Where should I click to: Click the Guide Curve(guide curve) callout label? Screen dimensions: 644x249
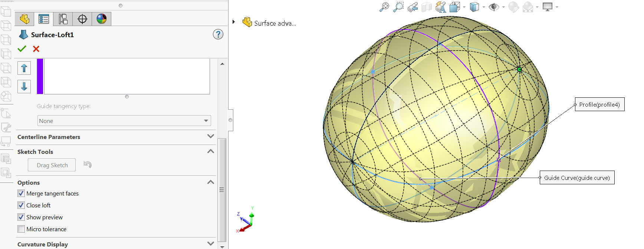pos(576,178)
